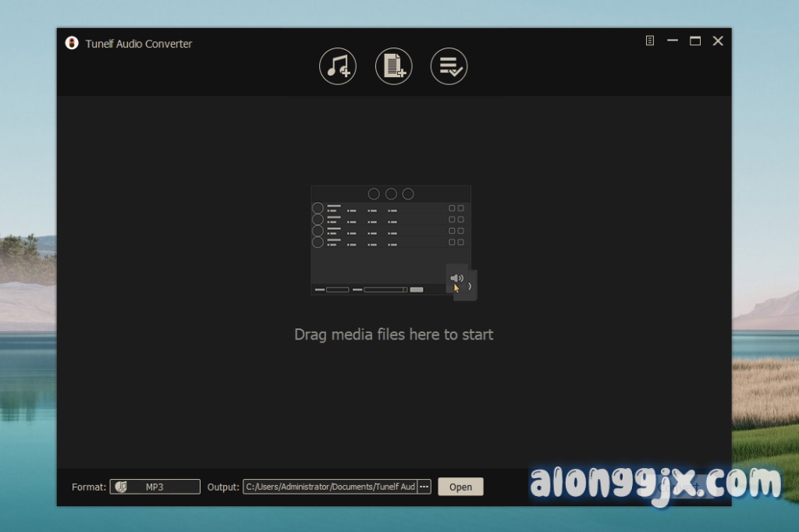Click the Tunelf app logo icon
Viewport: 799px width, 532px height.
(72, 43)
